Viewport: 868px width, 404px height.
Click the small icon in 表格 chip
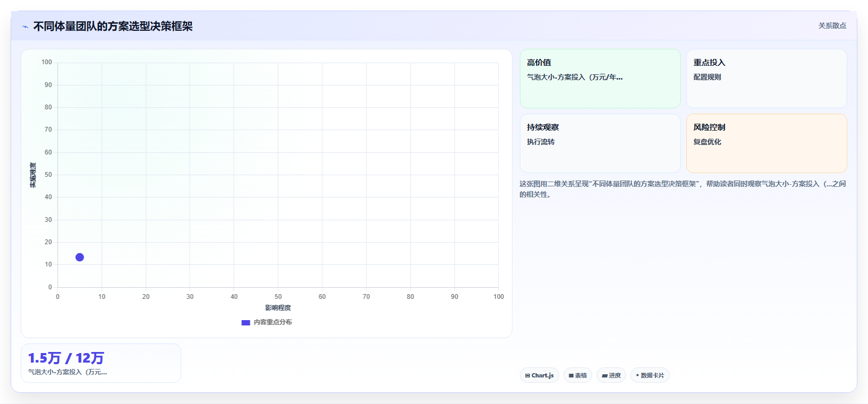[x=571, y=375]
